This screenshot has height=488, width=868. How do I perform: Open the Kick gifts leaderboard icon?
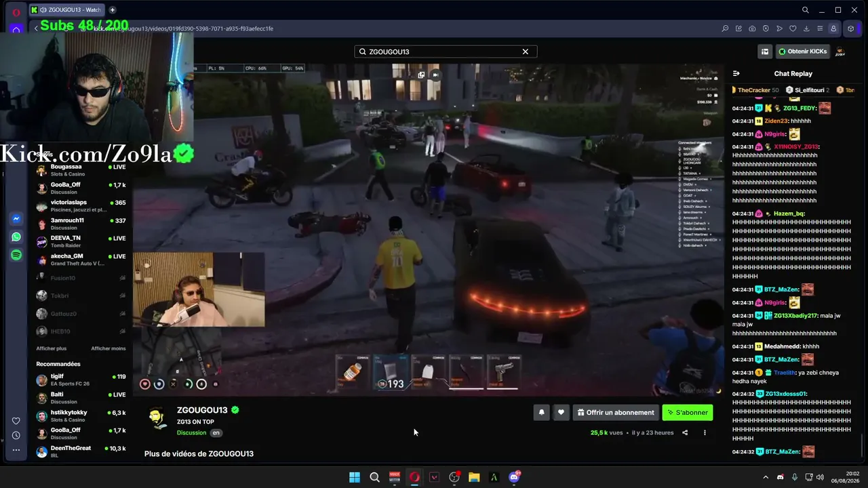765,52
